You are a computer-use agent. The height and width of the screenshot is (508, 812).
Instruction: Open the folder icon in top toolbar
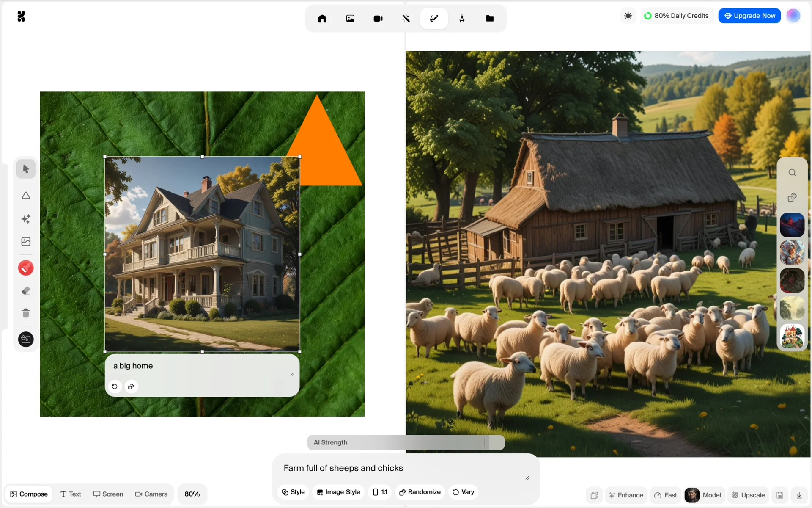(490, 19)
